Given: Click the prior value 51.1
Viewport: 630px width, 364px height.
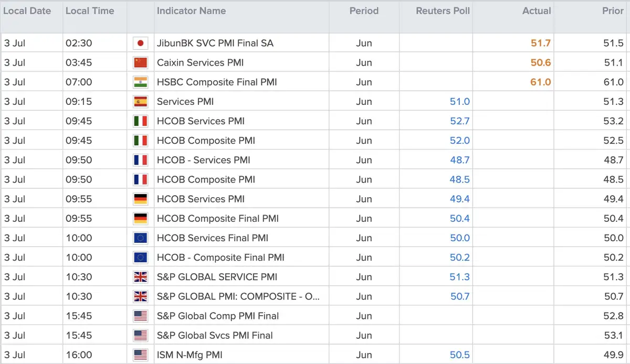Looking at the screenshot, I should pos(614,62).
